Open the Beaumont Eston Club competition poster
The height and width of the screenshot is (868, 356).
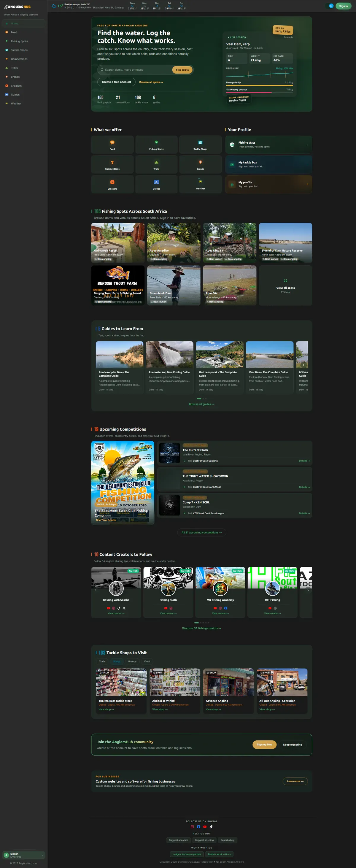(123, 483)
